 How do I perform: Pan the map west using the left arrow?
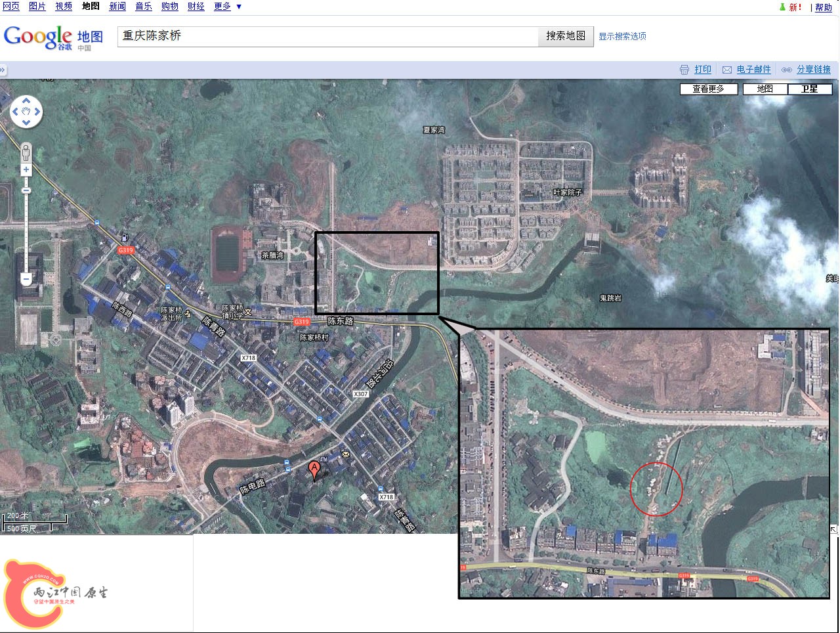14,112
